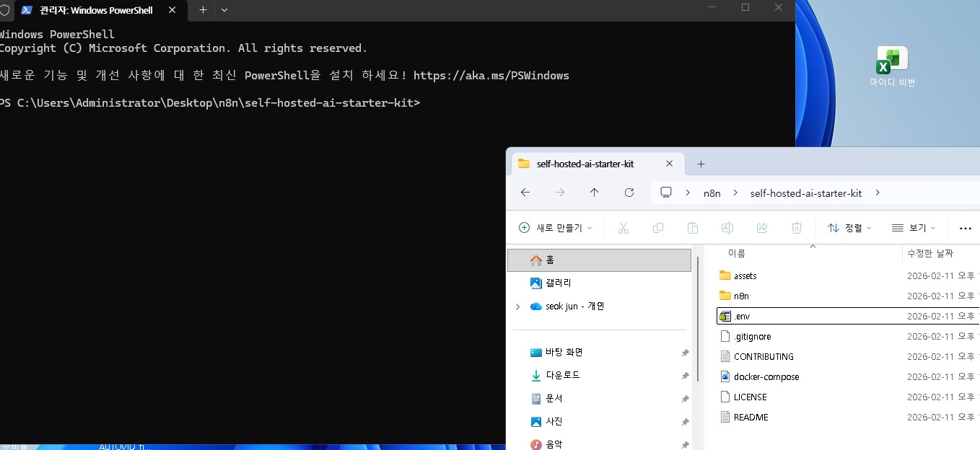Copy the .env file with the Copy icon

coord(658,227)
